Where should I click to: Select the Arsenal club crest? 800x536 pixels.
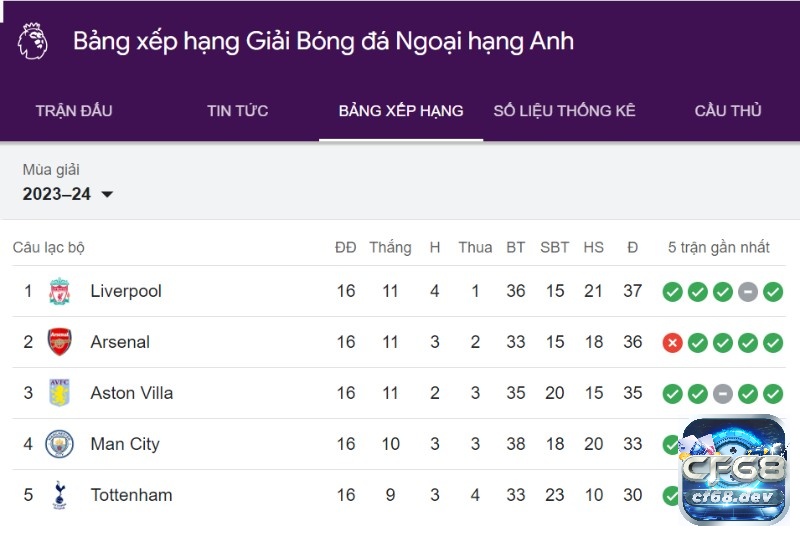60,342
